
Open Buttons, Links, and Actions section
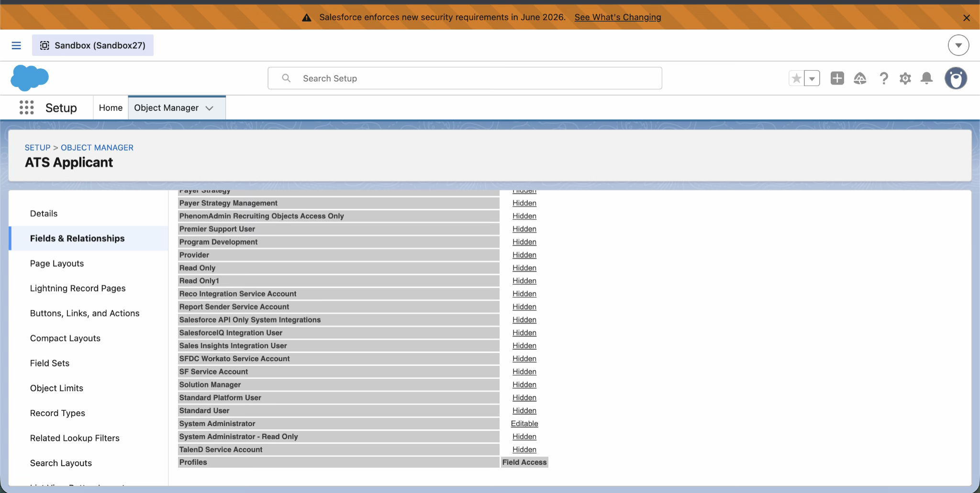(85, 313)
